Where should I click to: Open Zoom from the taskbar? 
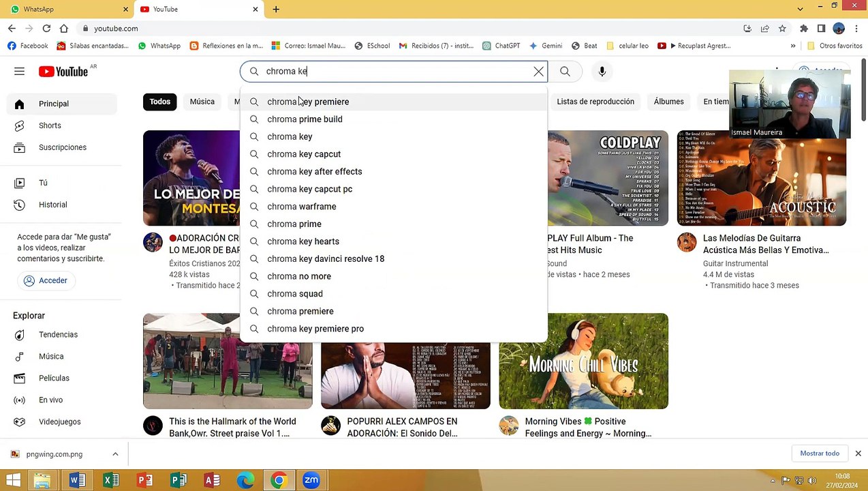click(311, 480)
